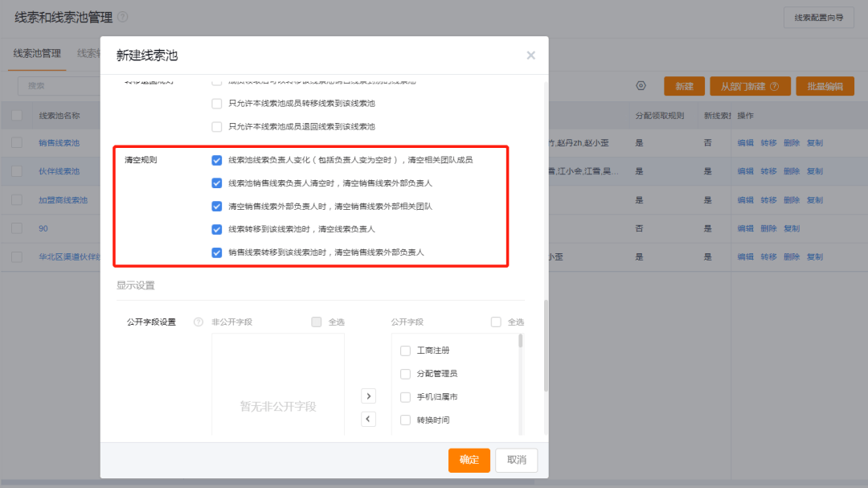Open the pool named 90
This screenshot has height=488, width=868.
click(43, 228)
